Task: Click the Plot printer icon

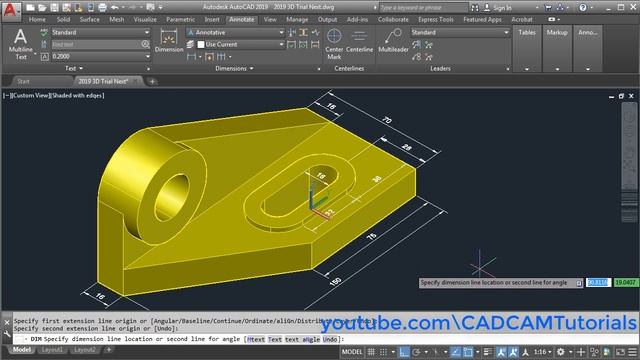Action: click(x=102, y=7)
